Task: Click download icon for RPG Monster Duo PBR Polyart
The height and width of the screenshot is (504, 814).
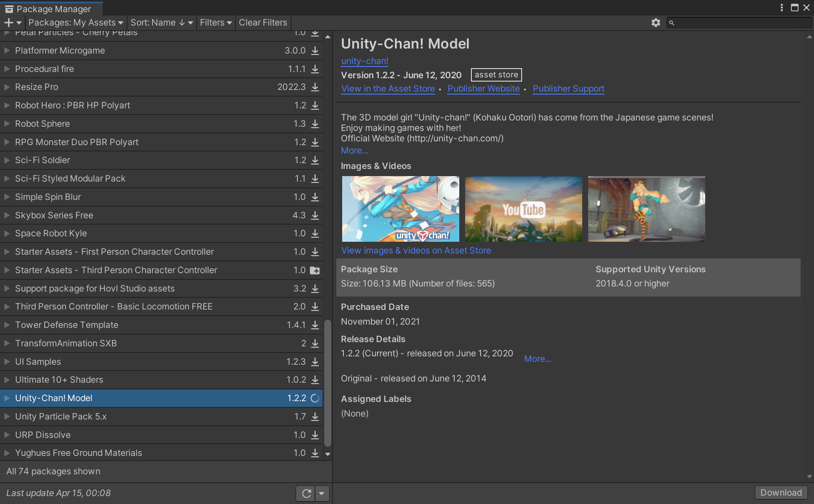Action: point(315,142)
